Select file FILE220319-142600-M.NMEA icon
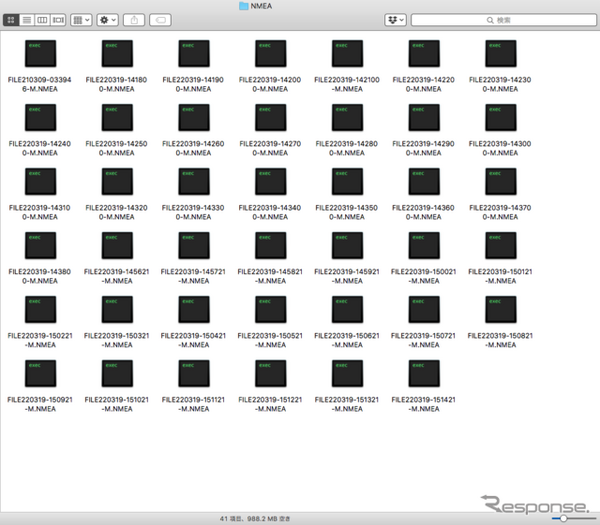Image resolution: width=600 pixels, height=525 pixels. click(194, 117)
